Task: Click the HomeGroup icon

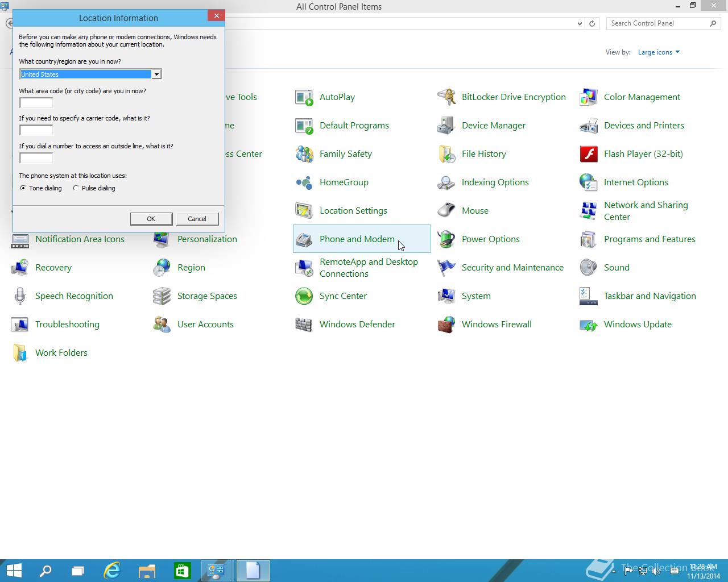Action: (x=304, y=182)
